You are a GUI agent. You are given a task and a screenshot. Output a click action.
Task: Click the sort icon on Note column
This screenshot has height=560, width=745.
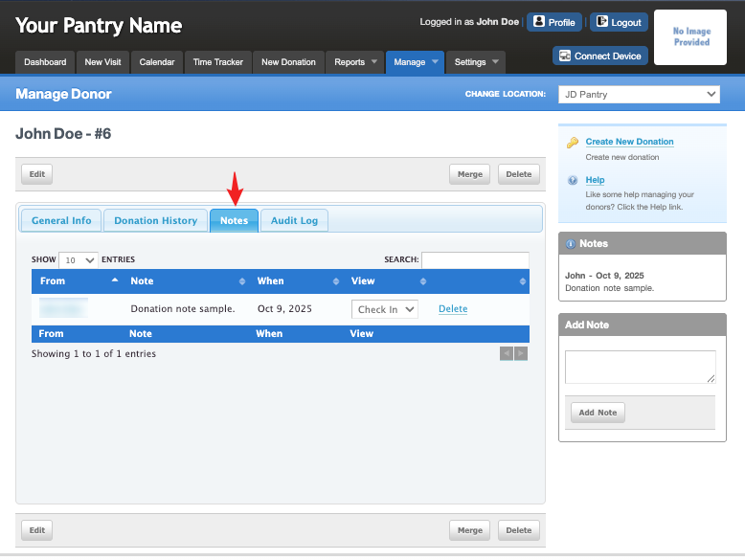pyautogui.click(x=242, y=281)
